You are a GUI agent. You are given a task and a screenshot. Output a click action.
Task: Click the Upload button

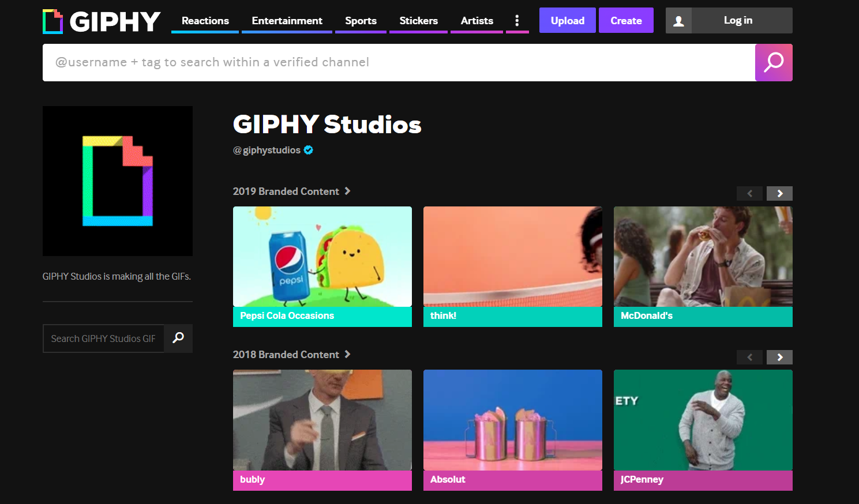click(x=568, y=20)
